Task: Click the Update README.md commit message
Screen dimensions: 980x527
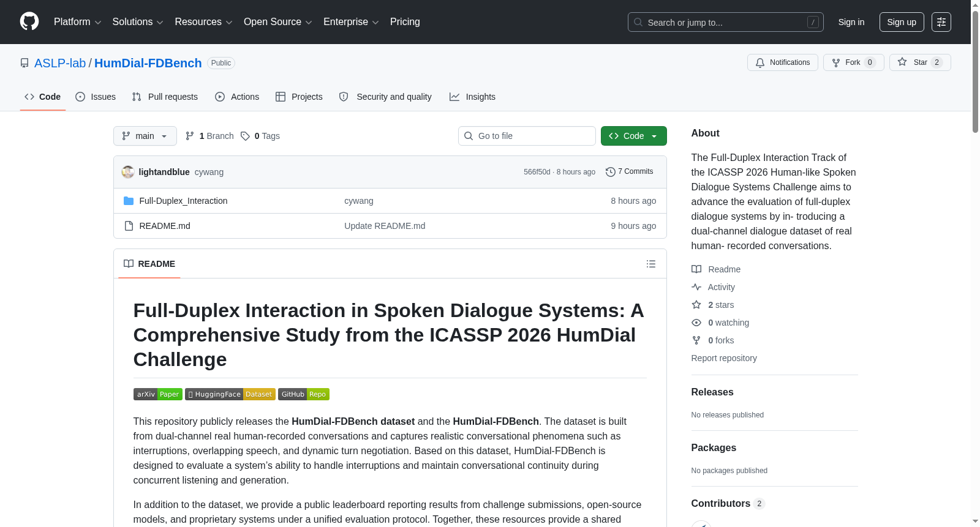Action: [385, 226]
